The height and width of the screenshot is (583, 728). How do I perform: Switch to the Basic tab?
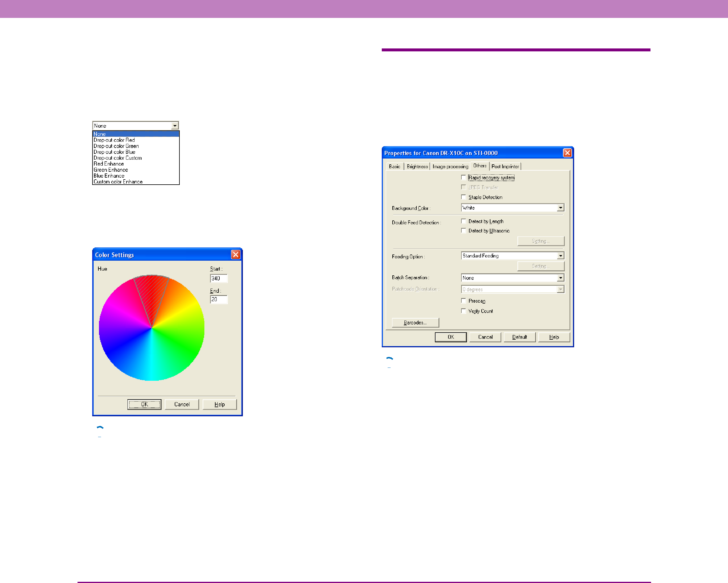394,166
